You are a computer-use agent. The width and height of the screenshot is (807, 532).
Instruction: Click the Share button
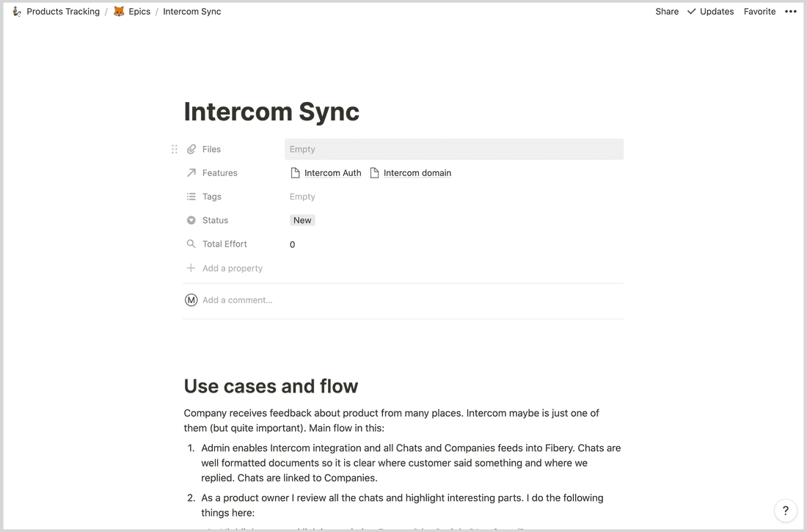click(666, 11)
